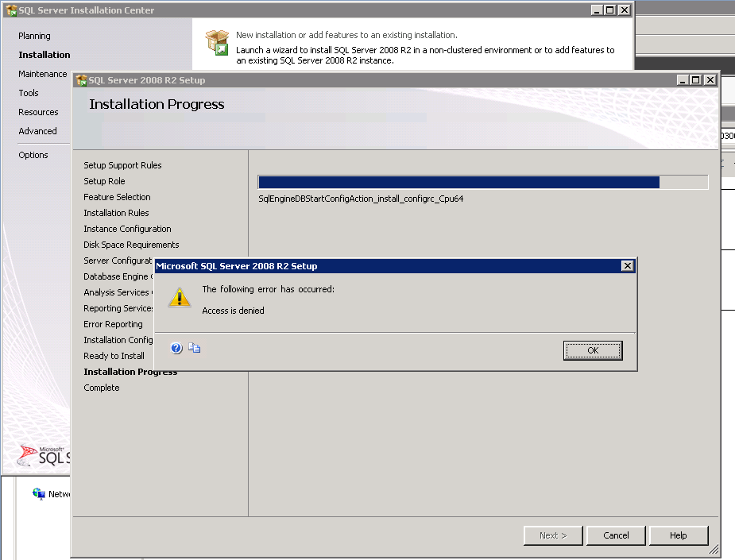The width and height of the screenshot is (735, 560).
Task: Select the Installation Configuration Rules step
Action: tap(118, 340)
